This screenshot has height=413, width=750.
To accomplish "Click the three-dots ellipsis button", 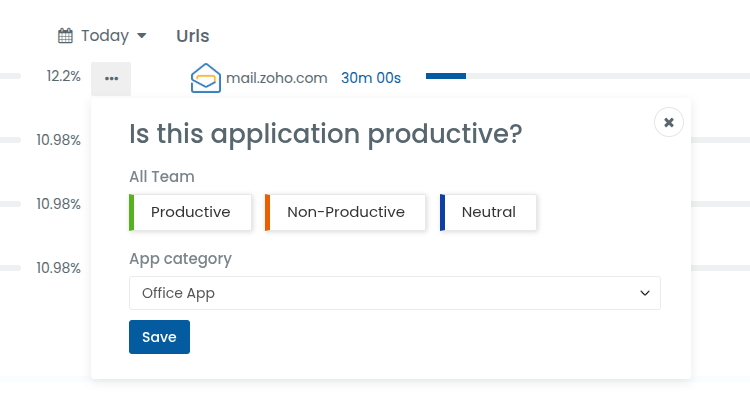I will (111, 78).
